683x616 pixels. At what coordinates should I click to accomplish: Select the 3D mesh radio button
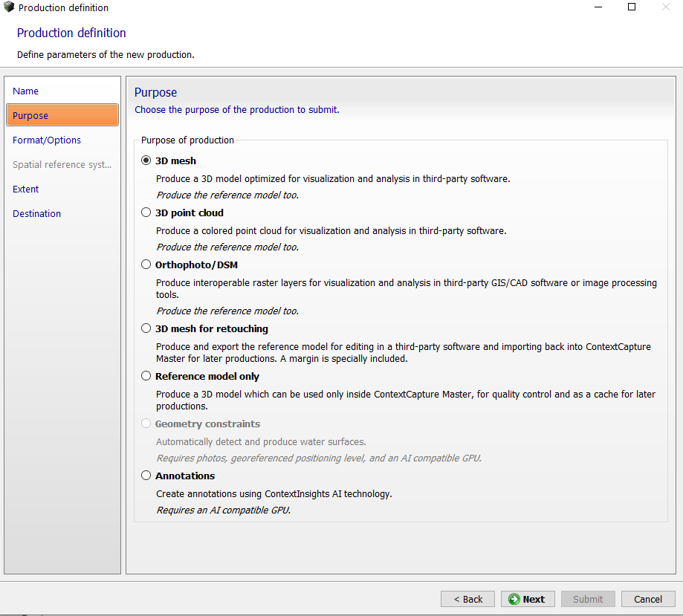pos(146,161)
